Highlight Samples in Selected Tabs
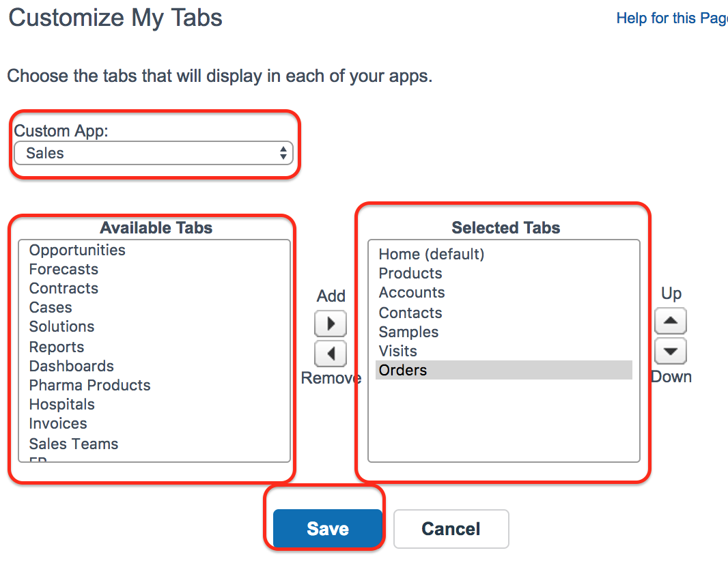728x572 pixels. pyautogui.click(x=408, y=332)
